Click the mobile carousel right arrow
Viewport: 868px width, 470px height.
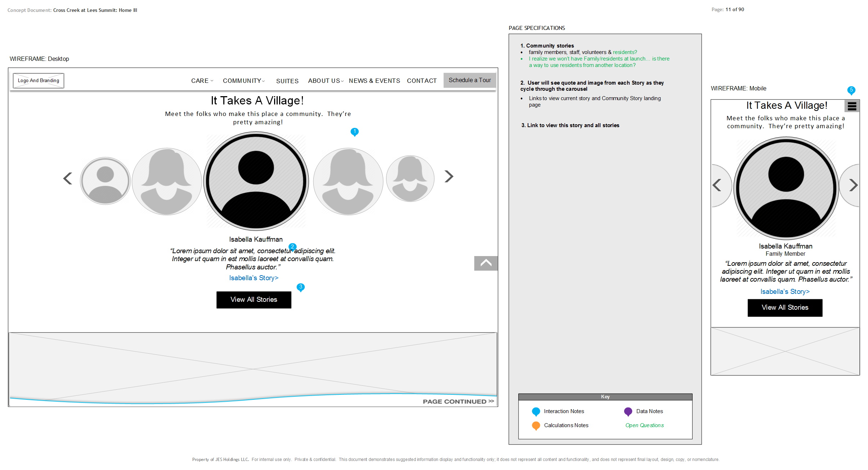pyautogui.click(x=853, y=185)
